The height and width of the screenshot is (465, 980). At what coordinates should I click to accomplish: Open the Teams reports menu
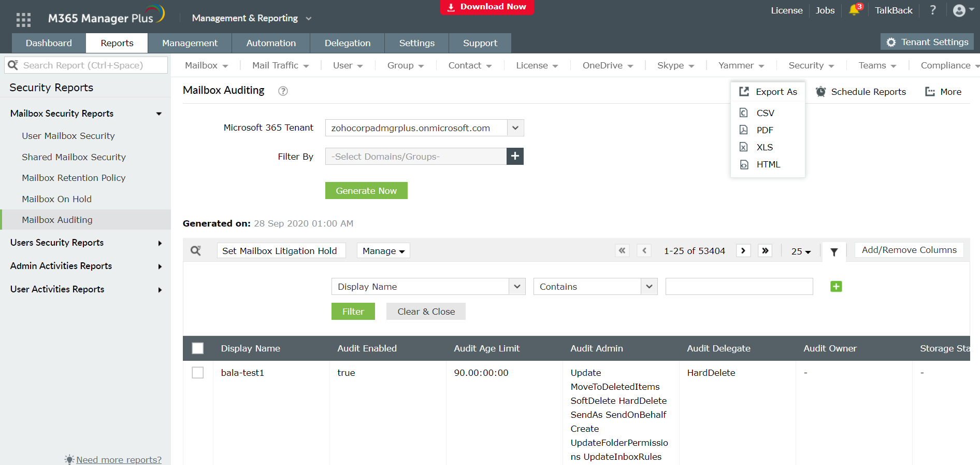(x=877, y=65)
